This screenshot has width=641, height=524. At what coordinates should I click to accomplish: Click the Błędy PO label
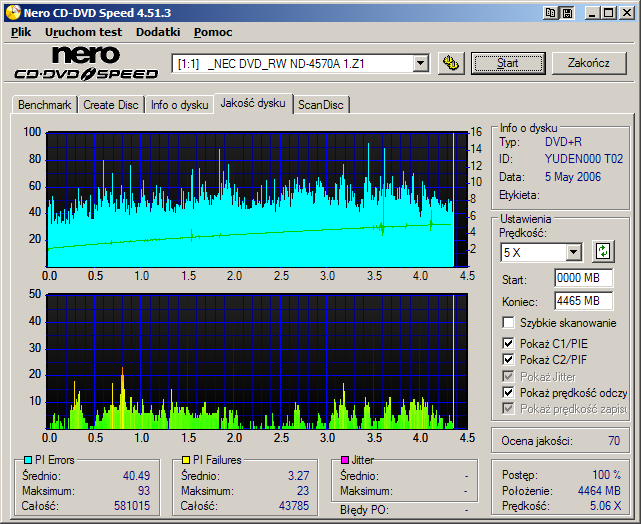pos(364,510)
